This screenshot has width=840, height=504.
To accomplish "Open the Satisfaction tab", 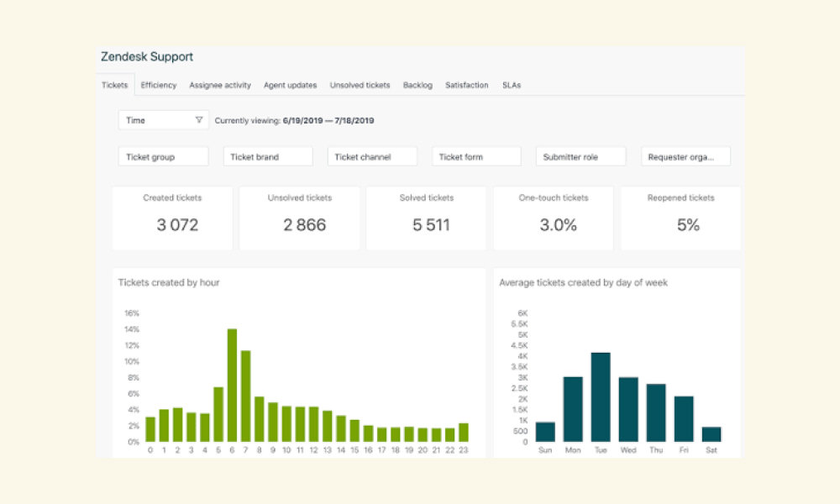I will [466, 85].
